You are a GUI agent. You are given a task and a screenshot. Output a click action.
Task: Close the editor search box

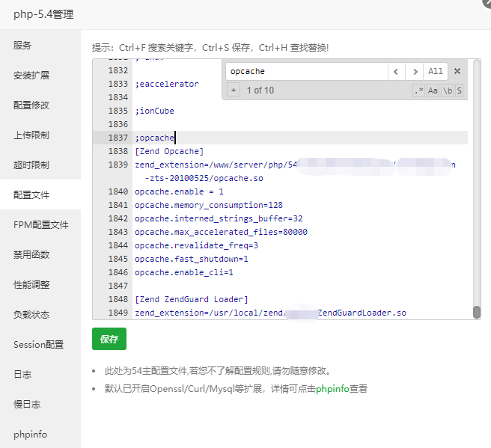[457, 72]
